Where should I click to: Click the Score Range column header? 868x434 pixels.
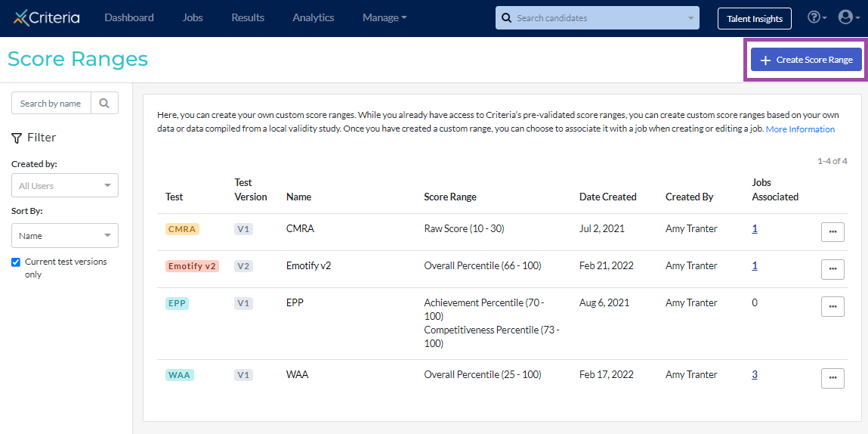[x=450, y=197]
